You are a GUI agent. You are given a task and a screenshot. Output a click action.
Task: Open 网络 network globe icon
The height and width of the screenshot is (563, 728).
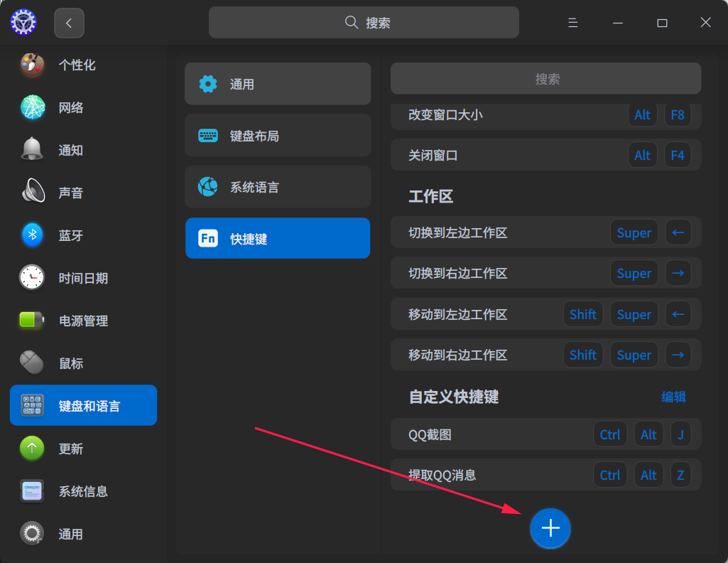tap(33, 107)
